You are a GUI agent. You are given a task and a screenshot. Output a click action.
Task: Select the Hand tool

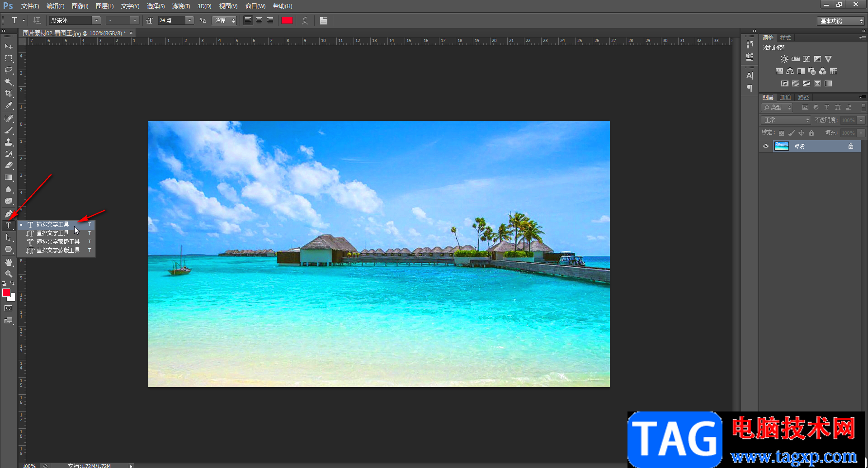(9, 262)
